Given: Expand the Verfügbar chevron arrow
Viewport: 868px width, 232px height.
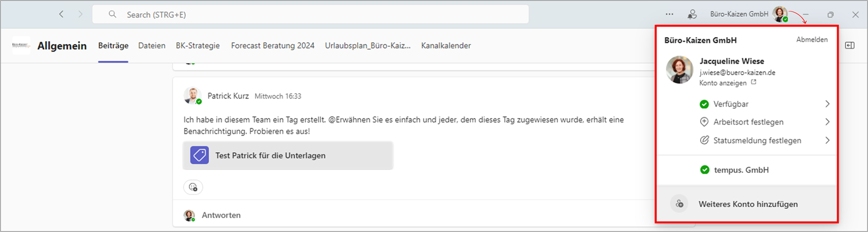Looking at the screenshot, I should (827, 104).
